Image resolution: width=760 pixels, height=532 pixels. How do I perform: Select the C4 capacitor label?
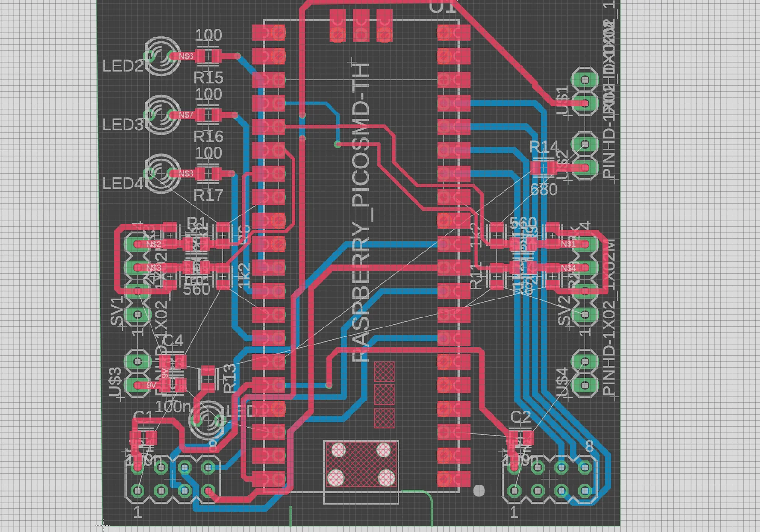173,341
